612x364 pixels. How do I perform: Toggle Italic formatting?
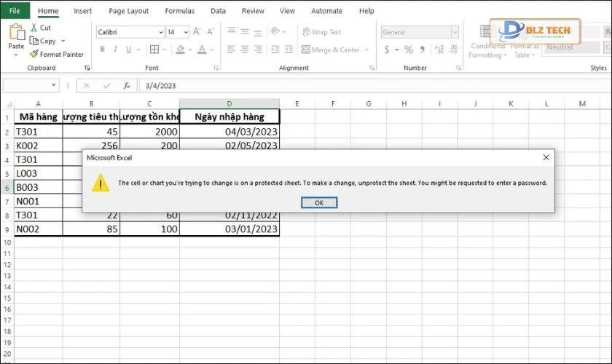coord(114,50)
